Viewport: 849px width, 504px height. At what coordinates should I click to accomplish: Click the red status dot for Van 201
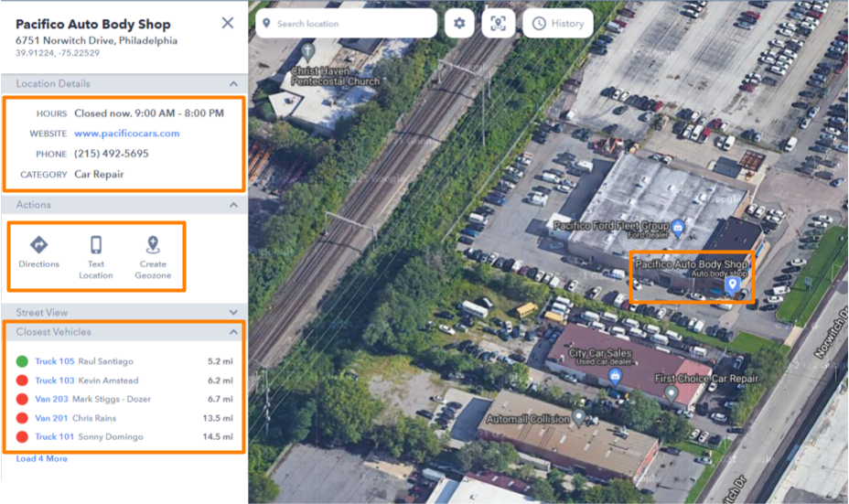point(22,418)
